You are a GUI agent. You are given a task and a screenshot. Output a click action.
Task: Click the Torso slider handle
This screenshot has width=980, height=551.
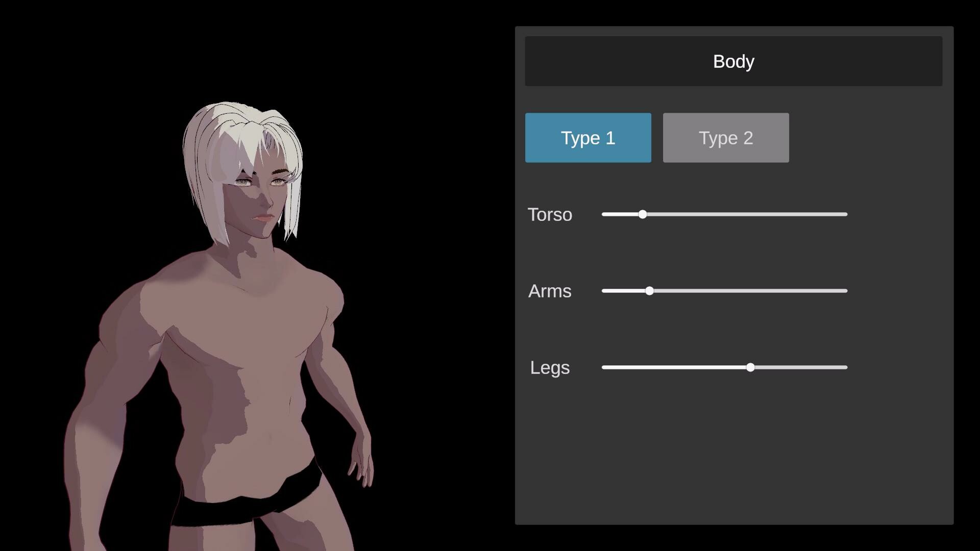pyautogui.click(x=643, y=214)
